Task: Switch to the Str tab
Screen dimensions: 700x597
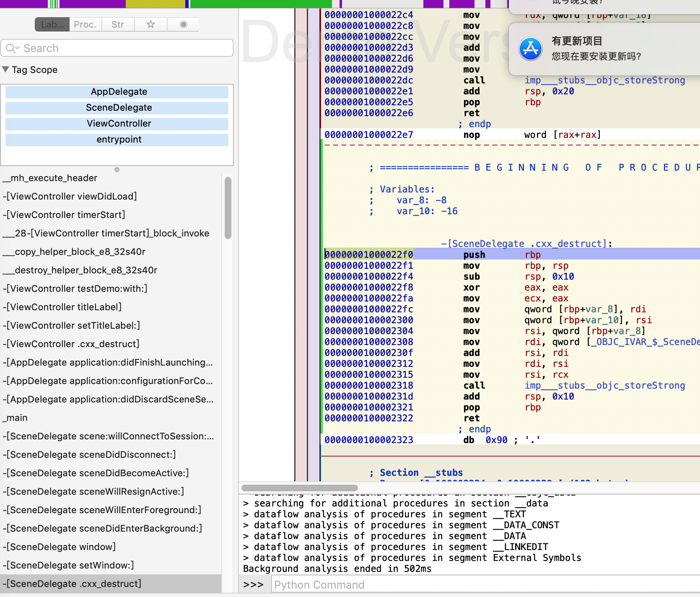Action: 118,24
